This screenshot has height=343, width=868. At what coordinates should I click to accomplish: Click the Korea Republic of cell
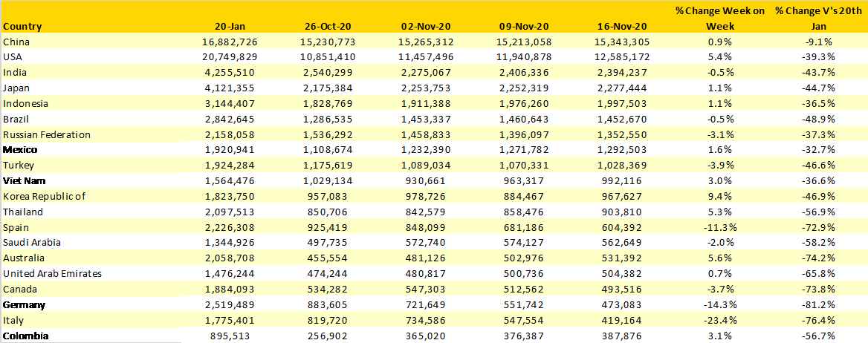click(x=45, y=196)
